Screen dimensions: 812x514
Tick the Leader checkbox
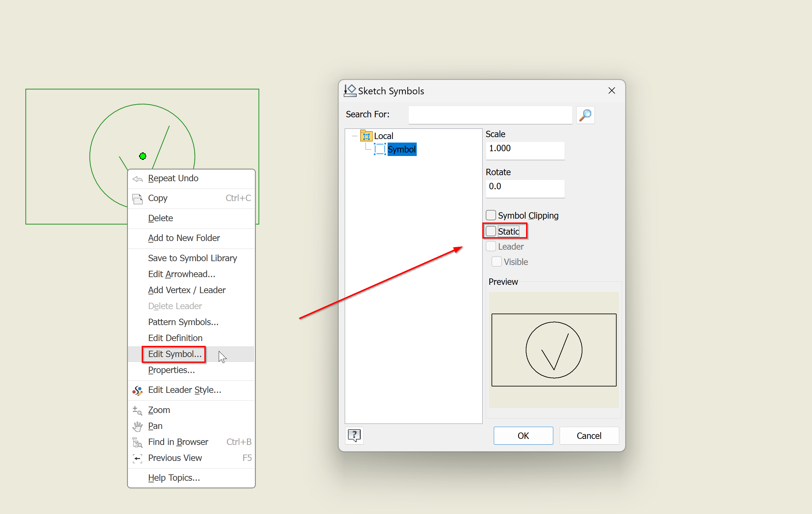pos(491,246)
